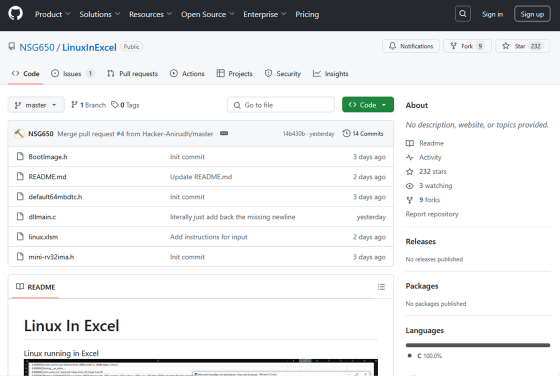Click the Languages progress bar
Image resolution: width=560 pixels, height=376 pixels.
pos(478,345)
